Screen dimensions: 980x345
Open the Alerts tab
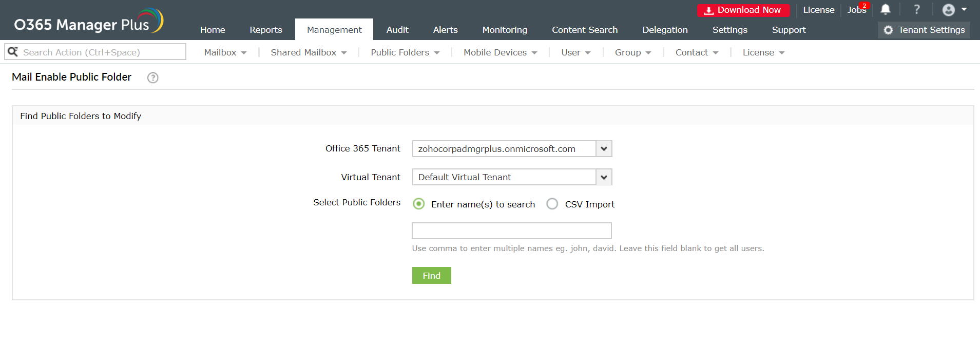tap(446, 30)
